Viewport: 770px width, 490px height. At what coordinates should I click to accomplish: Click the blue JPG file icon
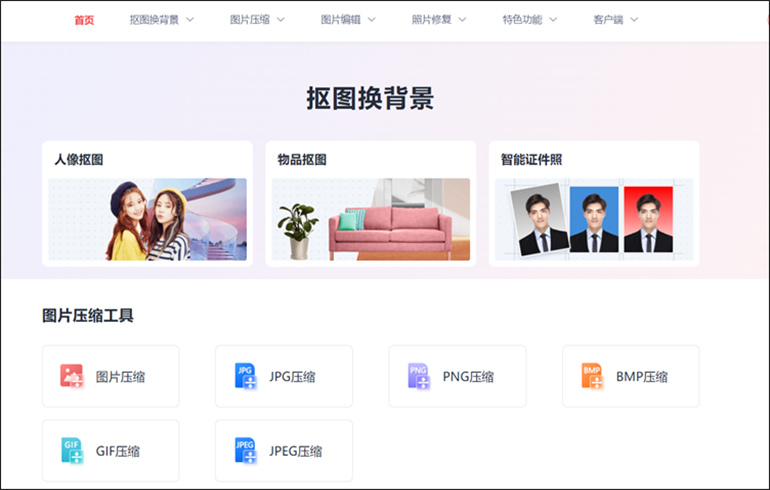point(246,376)
